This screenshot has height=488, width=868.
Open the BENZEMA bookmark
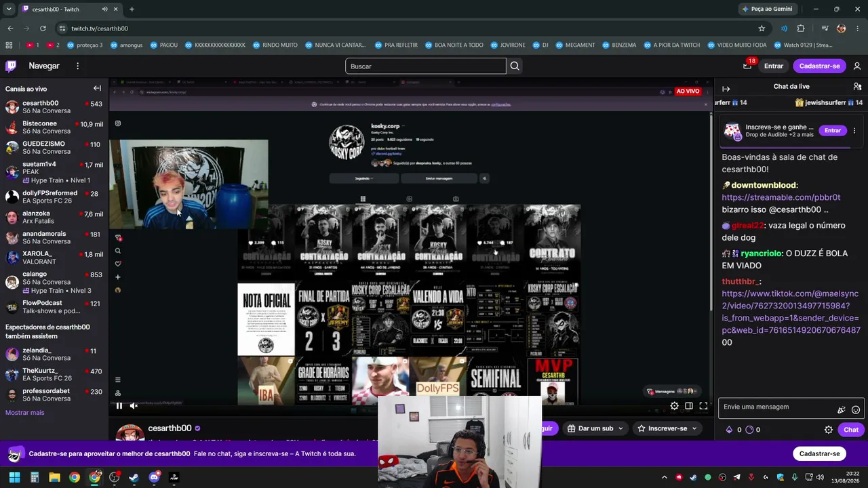click(618, 45)
